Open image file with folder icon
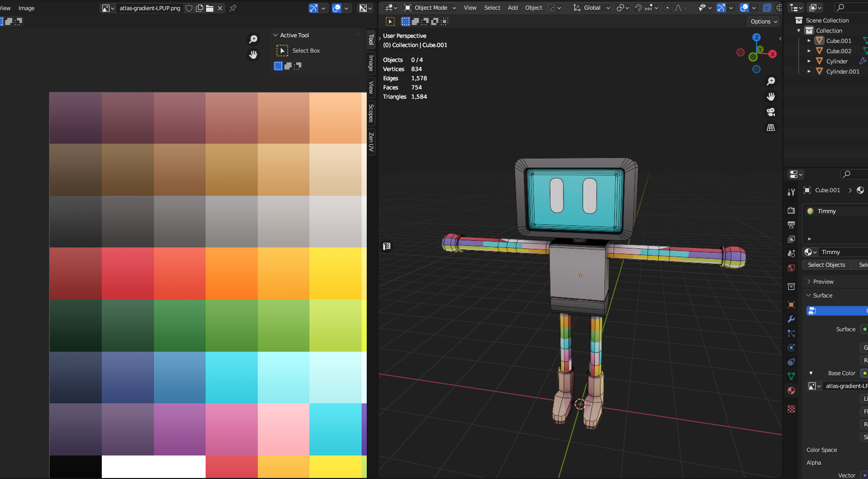 pyautogui.click(x=210, y=8)
